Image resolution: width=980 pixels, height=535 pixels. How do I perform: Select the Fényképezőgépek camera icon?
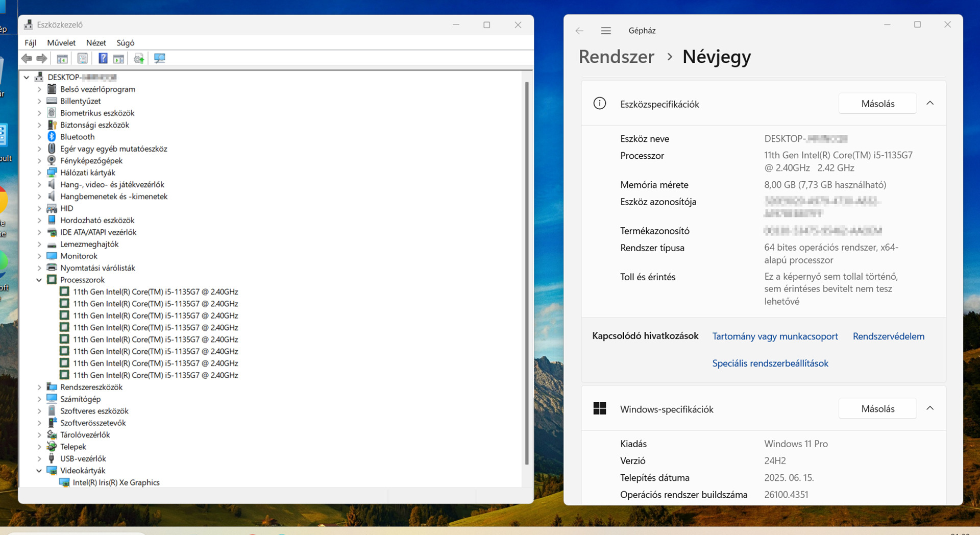click(52, 160)
